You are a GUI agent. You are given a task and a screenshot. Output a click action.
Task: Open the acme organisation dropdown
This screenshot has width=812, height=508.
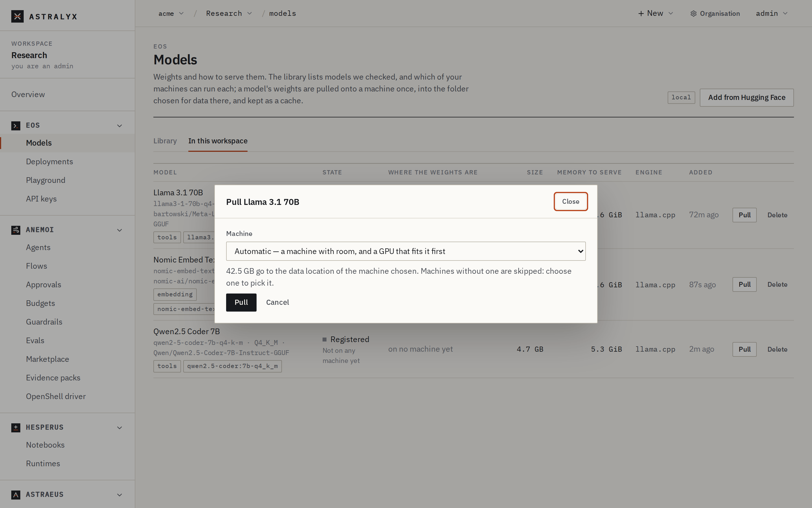[171, 14]
